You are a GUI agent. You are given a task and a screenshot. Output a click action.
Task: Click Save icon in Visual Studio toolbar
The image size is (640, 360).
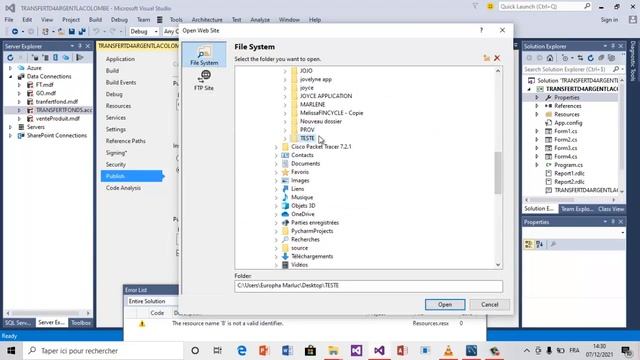[71, 31]
